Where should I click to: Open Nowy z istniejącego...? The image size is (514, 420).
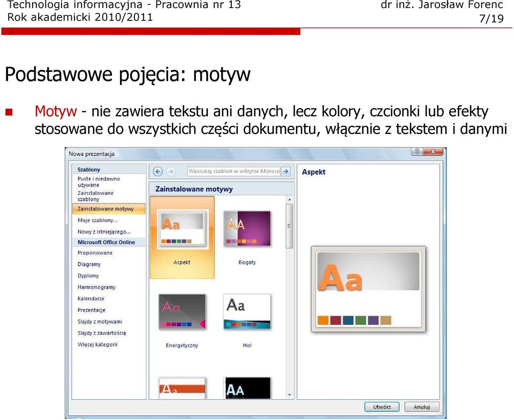[x=104, y=232]
